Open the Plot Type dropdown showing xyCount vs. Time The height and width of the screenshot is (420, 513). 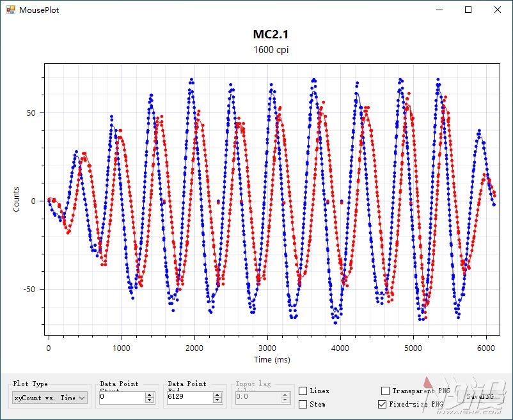tap(50, 398)
